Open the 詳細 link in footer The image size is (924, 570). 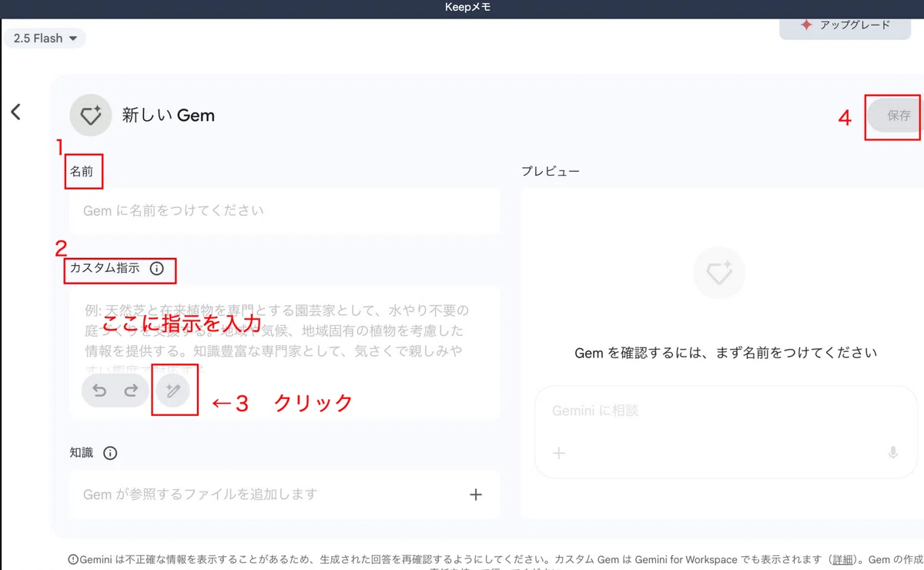point(842,559)
